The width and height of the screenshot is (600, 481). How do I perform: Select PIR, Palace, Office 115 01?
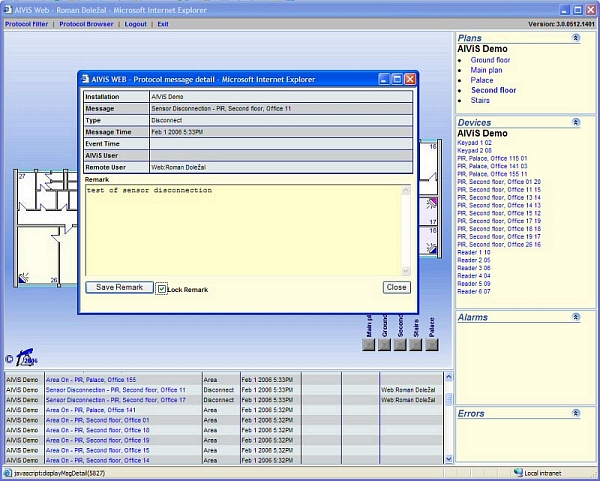(x=492, y=158)
